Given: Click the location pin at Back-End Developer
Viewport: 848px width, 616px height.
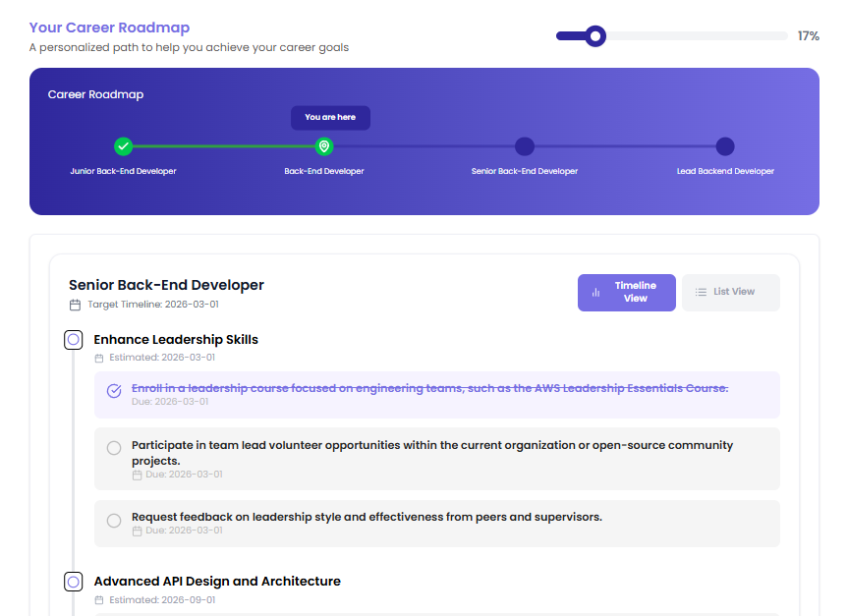Looking at the screenshot, I should click(x=324, y=146).
